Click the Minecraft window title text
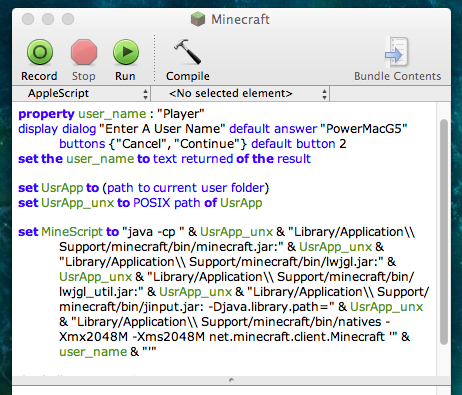Screen dimensions: 462x395 pyautogui.click(x=240, y=19)
